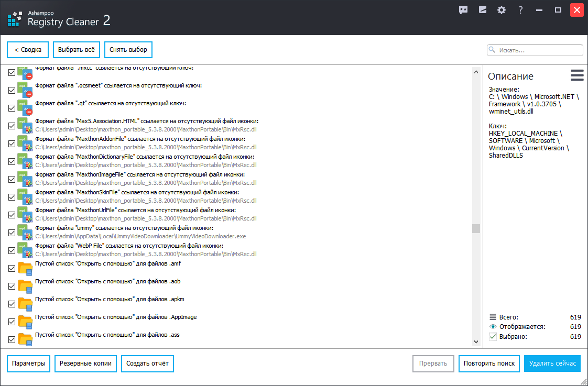This screenshot has height=386, width=588.
Task: Click the skin/theme icon in title bar
Action: coord(483,10)
